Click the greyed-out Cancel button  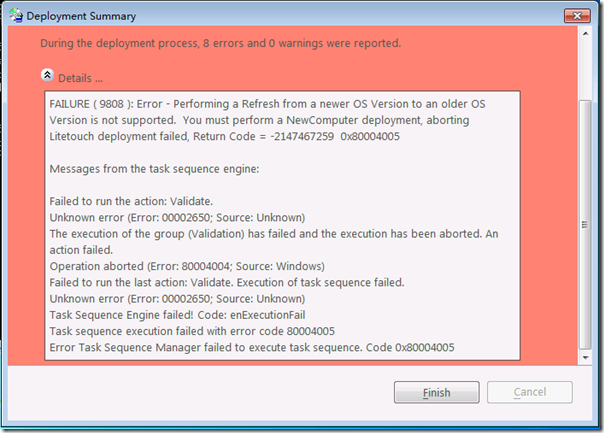coord(530,392)
